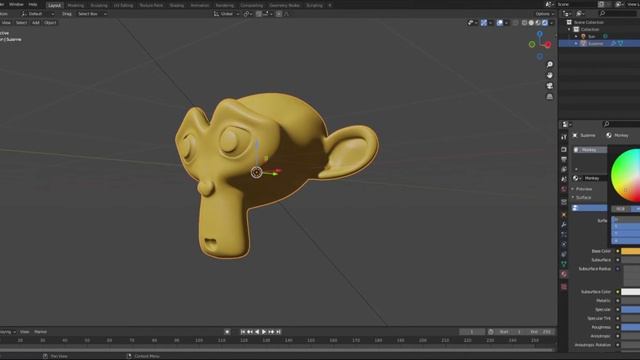Click the red X axis gizmo handle
The height and width of the screenshot is (360, 640).
tap(548, 44)
